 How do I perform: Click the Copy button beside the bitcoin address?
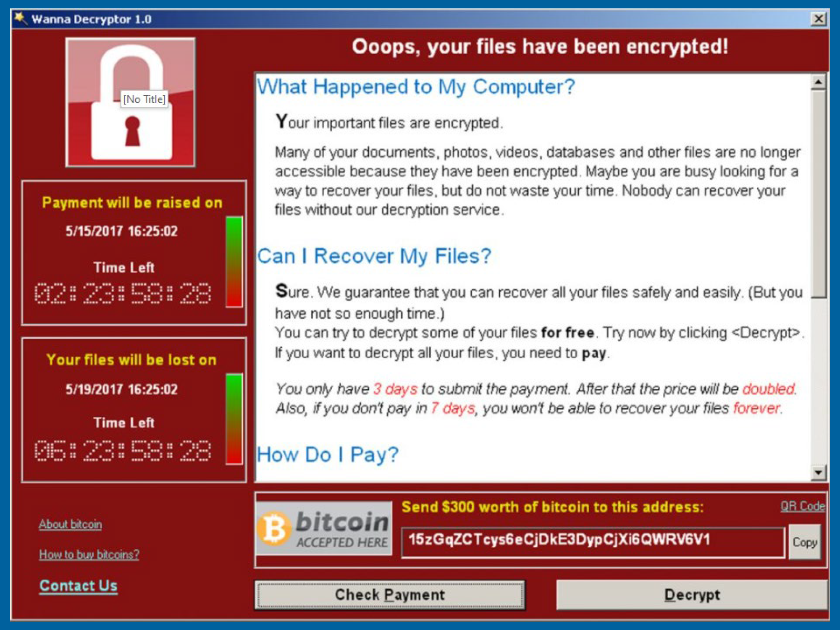pos(804,542)
